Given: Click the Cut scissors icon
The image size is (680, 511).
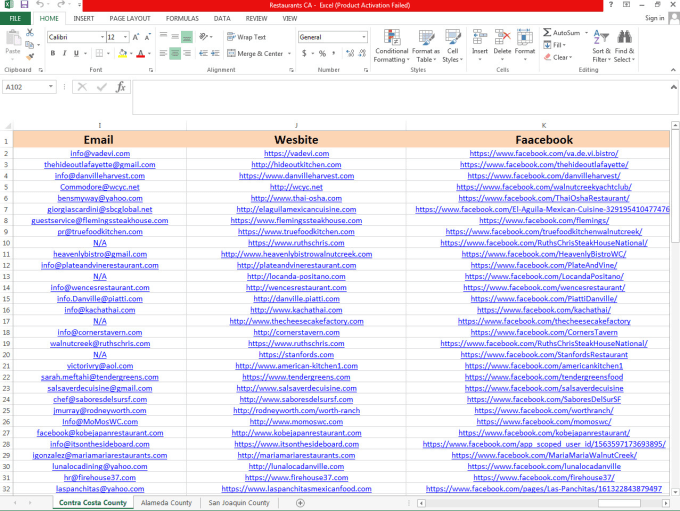Looking at the screenshot, I should tap(30, 33).
